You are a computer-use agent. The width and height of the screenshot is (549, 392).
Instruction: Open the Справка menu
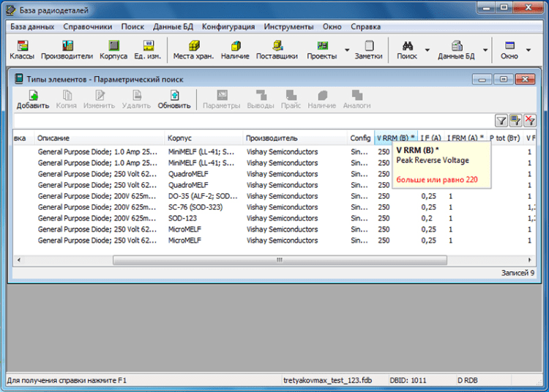[365, 26]
